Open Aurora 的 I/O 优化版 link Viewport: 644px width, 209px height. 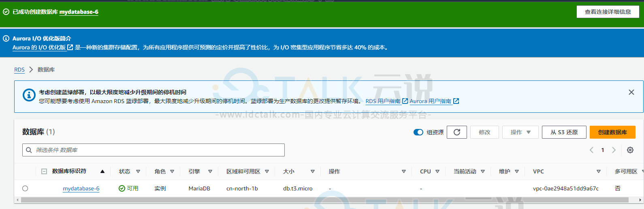[39, 47]
